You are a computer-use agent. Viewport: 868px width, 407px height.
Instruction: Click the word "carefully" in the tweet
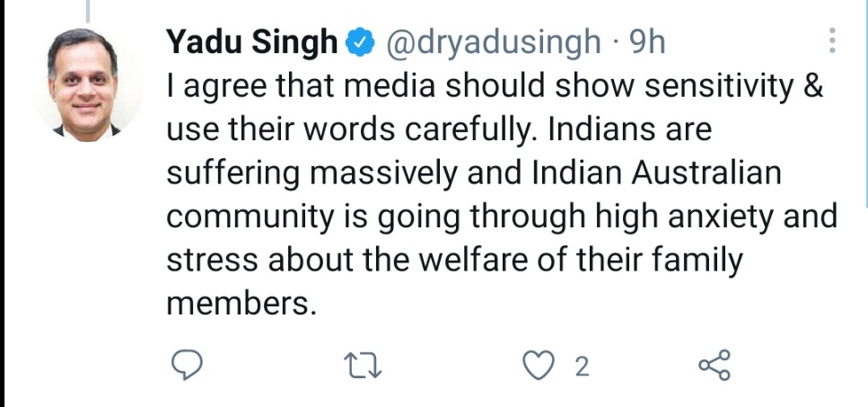(460, 130)
